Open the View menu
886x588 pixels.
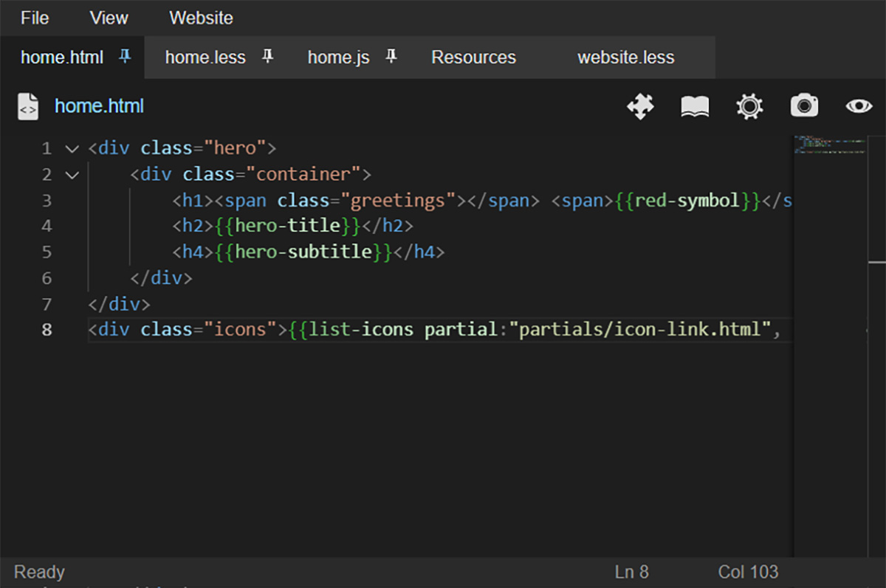point(109,18)
